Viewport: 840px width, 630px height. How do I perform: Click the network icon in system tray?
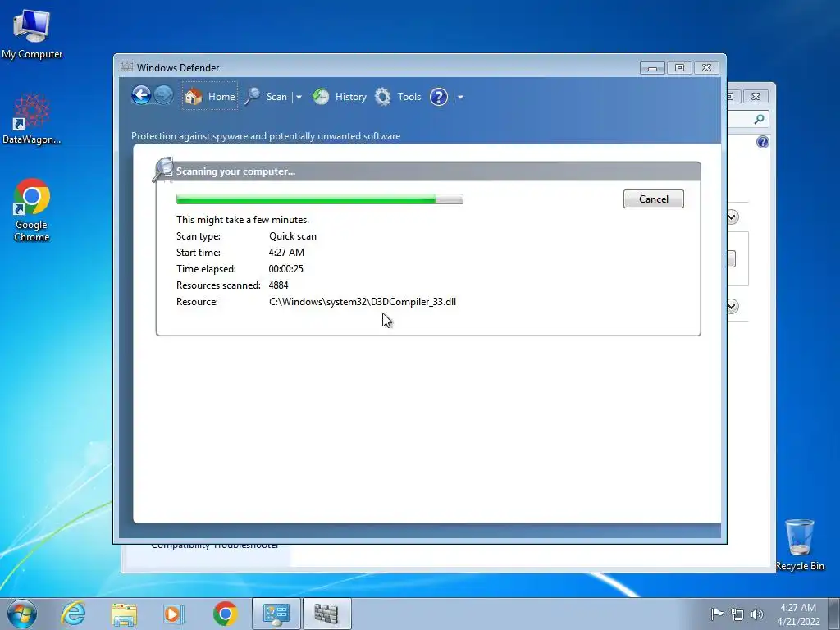tap(737, 614)
